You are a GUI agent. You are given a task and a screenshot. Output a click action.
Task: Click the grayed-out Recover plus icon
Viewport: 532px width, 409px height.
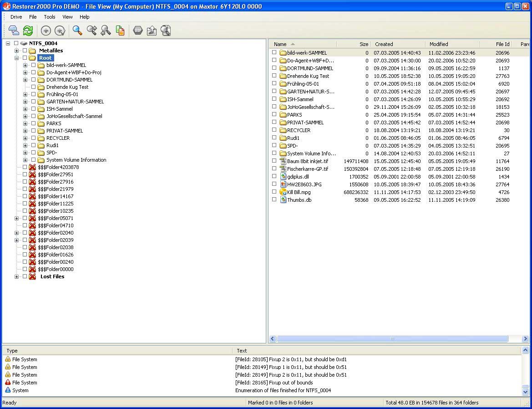(x=46, y=31)
